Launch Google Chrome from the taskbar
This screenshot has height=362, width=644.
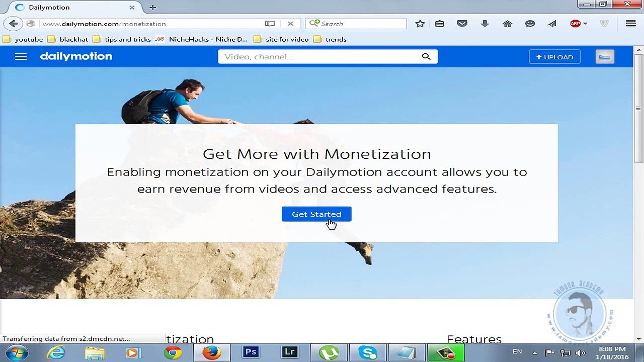(173, 352)
